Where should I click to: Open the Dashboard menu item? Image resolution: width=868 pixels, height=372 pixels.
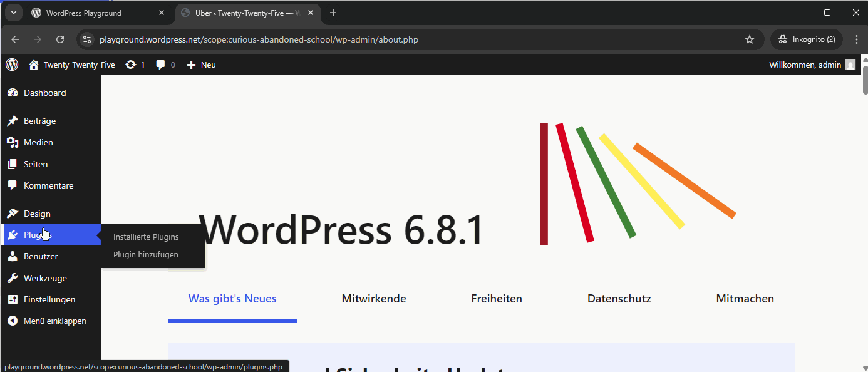coord(51,93)
